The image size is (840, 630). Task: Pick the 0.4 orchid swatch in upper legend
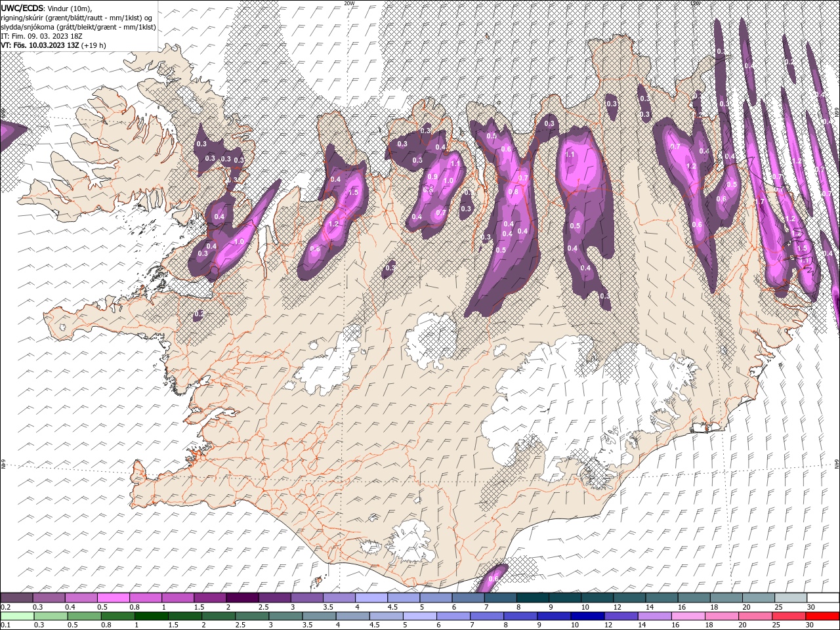(x=81, y=598)
